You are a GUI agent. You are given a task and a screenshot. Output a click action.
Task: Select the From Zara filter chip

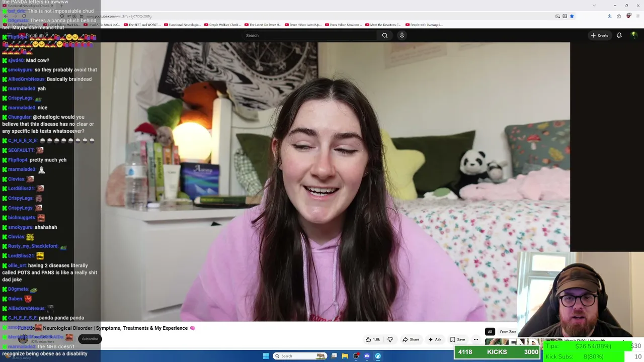click(508, 332)
